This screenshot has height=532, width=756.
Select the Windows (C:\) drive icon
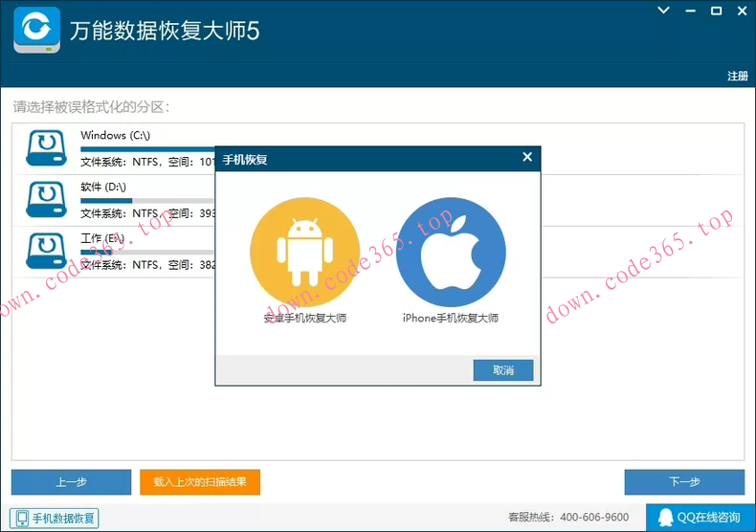[46, 148]
